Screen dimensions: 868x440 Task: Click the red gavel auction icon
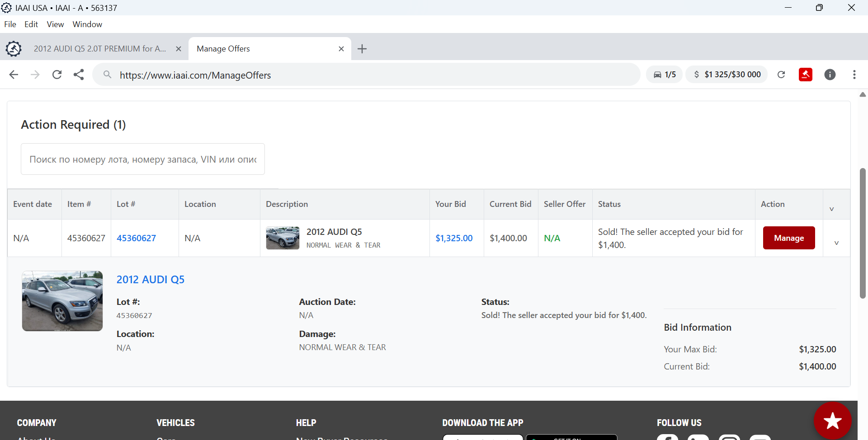click(x=806, y=75)
